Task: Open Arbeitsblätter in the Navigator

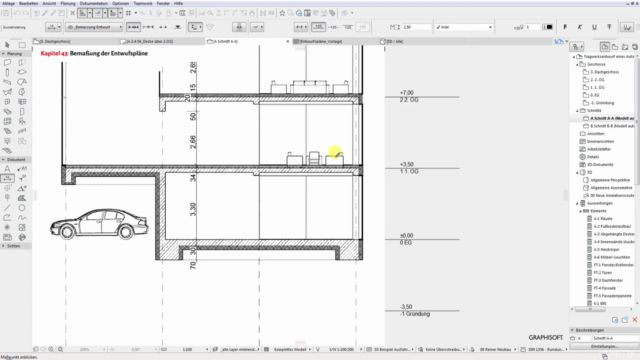Action: pos(599,149)
